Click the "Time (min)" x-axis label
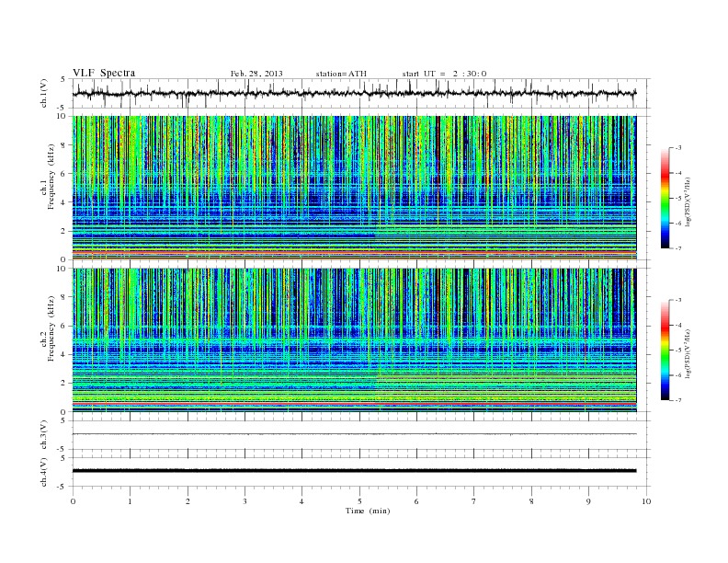This screenshot has height=563, width=728. (x=368, y=511)
